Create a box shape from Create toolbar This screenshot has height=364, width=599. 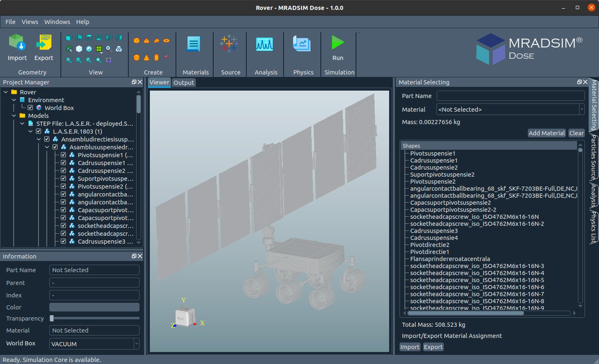pyautogui.click(x=137, y=41)
